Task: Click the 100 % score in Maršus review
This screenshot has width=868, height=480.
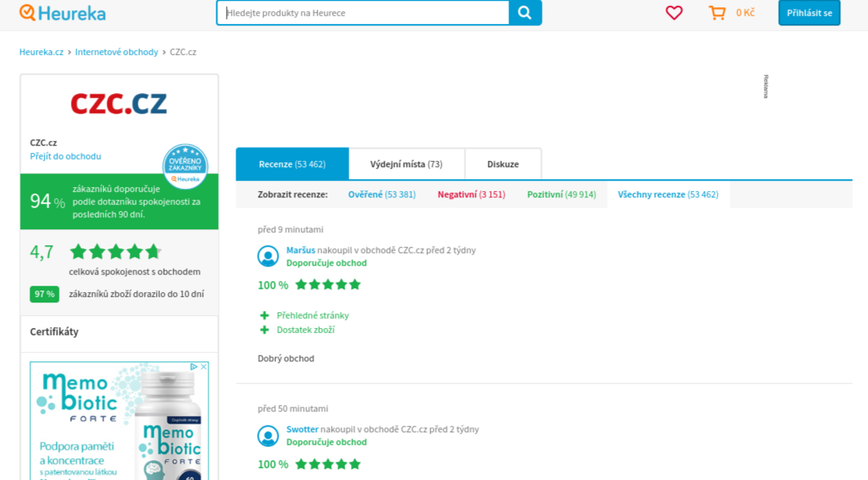Action: click(273, 285)
